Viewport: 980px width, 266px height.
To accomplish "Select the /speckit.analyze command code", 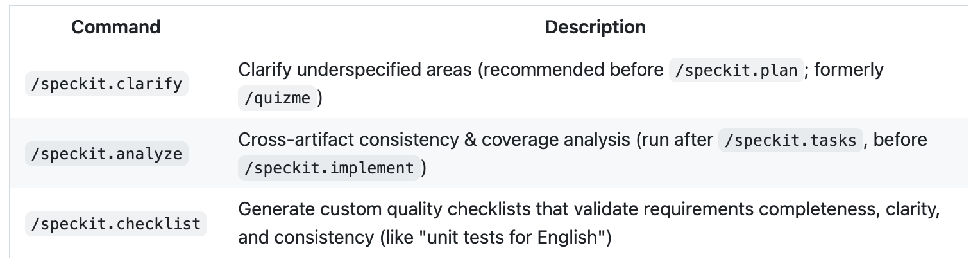I will 106,154.
